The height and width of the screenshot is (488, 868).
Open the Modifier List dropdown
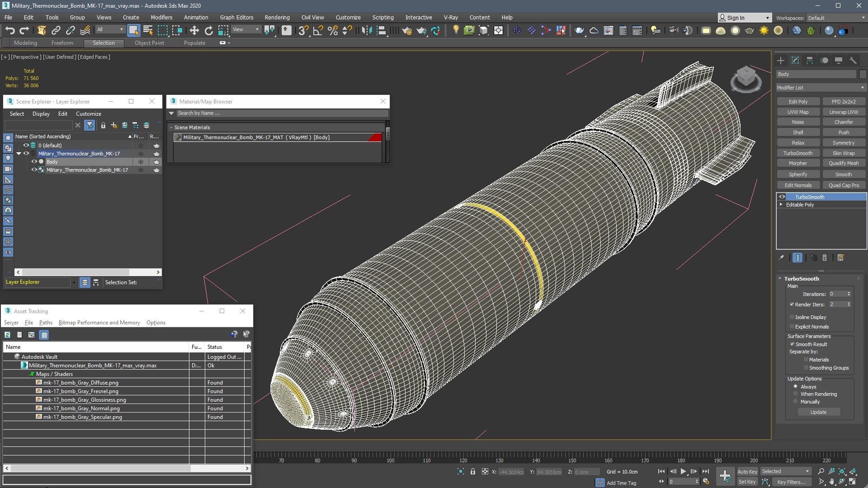click(x=821, y=88)
